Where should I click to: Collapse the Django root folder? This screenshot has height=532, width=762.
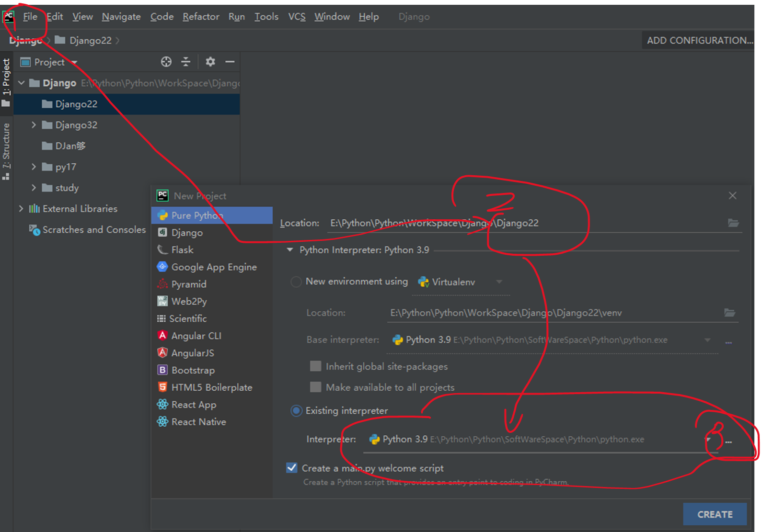tap(22, 83)
